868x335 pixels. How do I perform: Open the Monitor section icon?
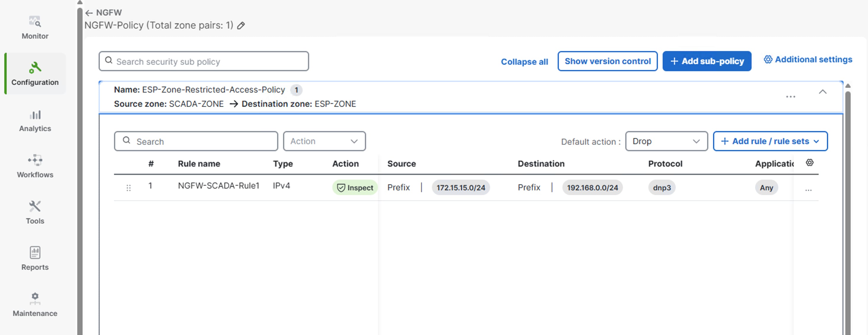click(35, 21)
